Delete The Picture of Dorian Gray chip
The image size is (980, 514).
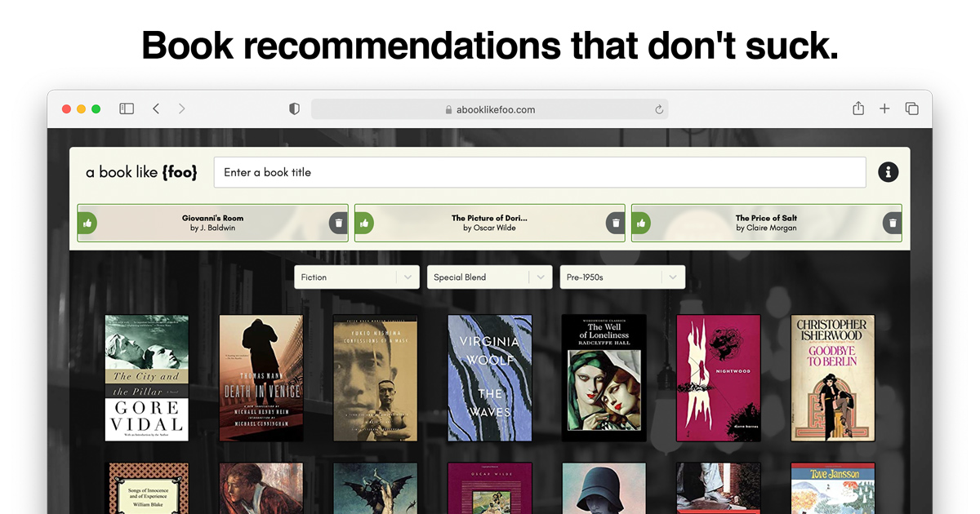(616, 223)
